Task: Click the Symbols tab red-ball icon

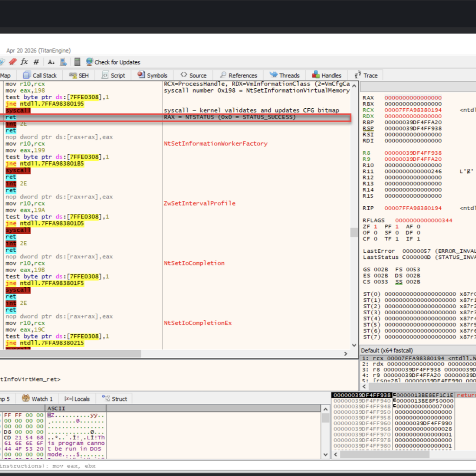Action: click(141, 75)
